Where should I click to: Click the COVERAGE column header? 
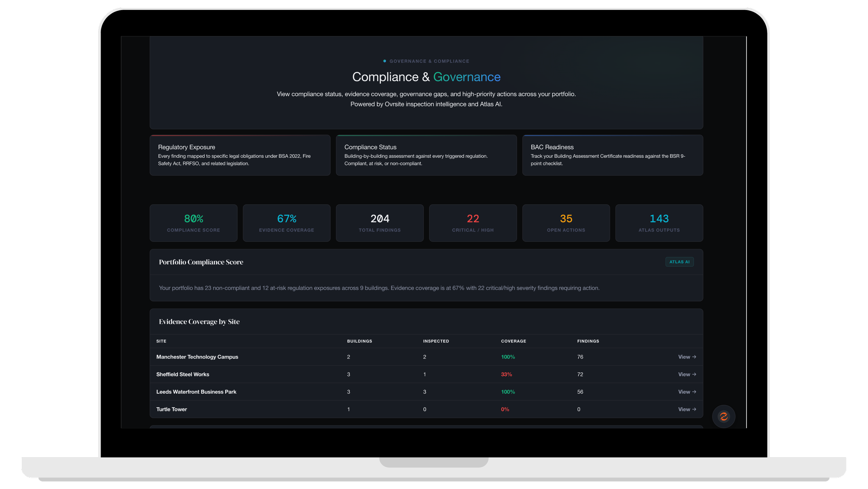(513, 341)
